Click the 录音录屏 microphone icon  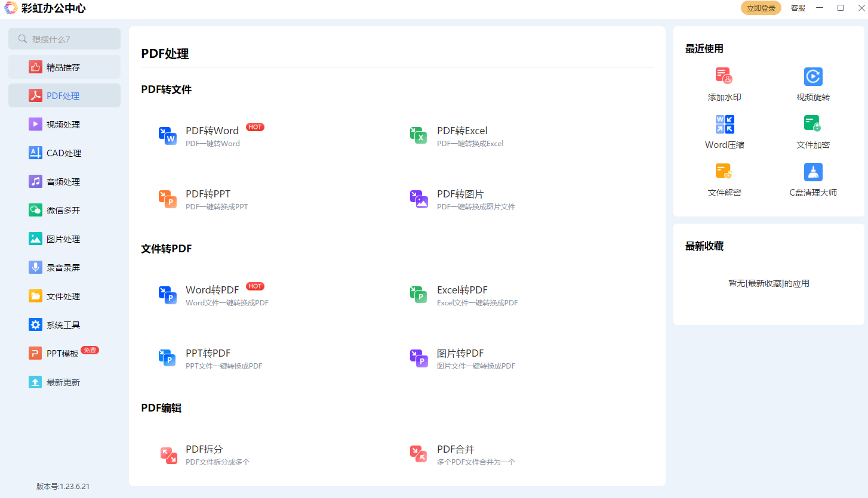pyautogui.click(x=35, y=268)
